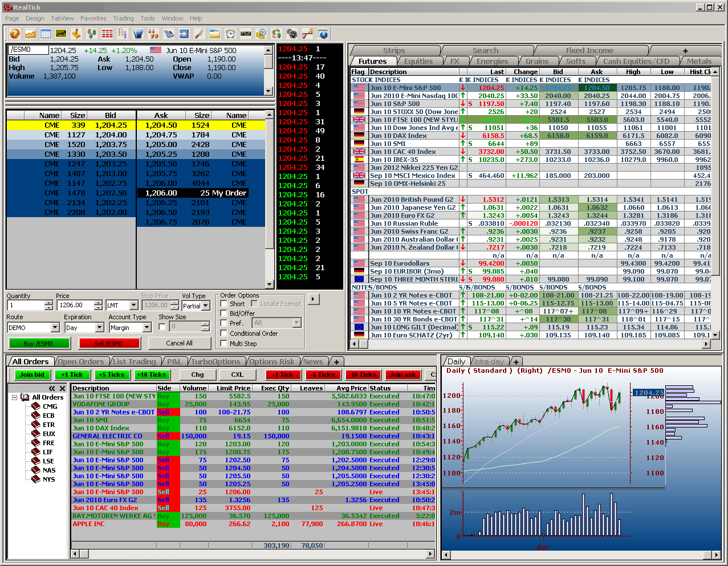Open the newspaper toolbar icon
This screenshot has height=566, width=728.
click(x=169, y=34)
